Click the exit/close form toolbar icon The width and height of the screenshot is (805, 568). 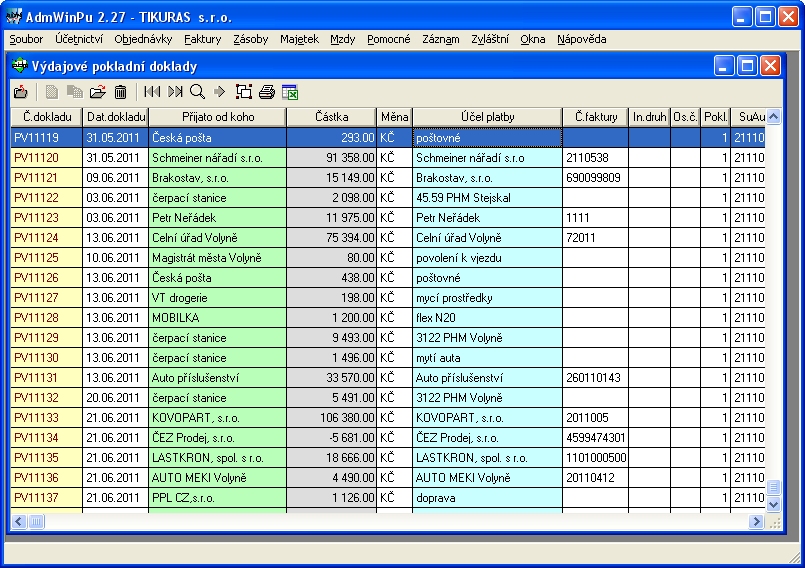pyautogui.click(x=21, y=92)
